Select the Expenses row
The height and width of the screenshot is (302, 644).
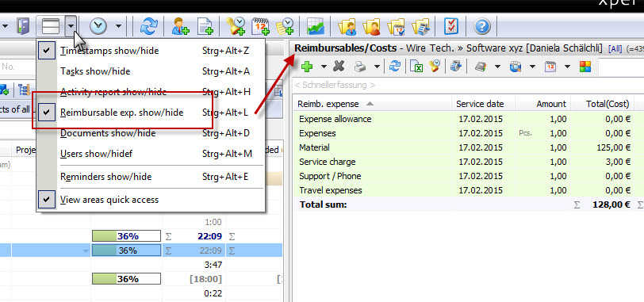[x=468, y=133]
